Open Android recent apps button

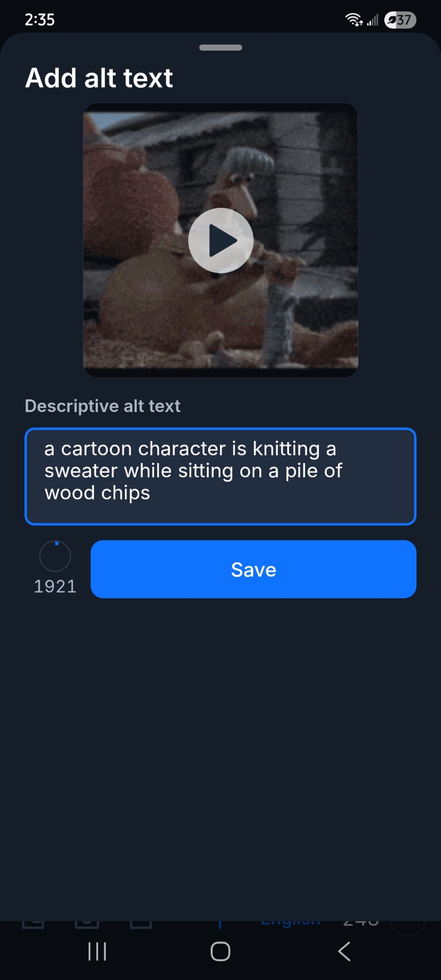97,952
